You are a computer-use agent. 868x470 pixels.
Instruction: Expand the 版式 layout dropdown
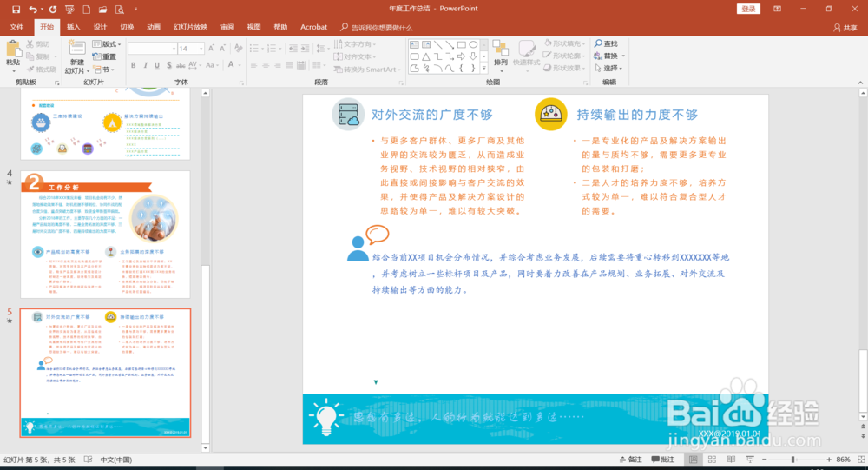click(x=107, y=44)
